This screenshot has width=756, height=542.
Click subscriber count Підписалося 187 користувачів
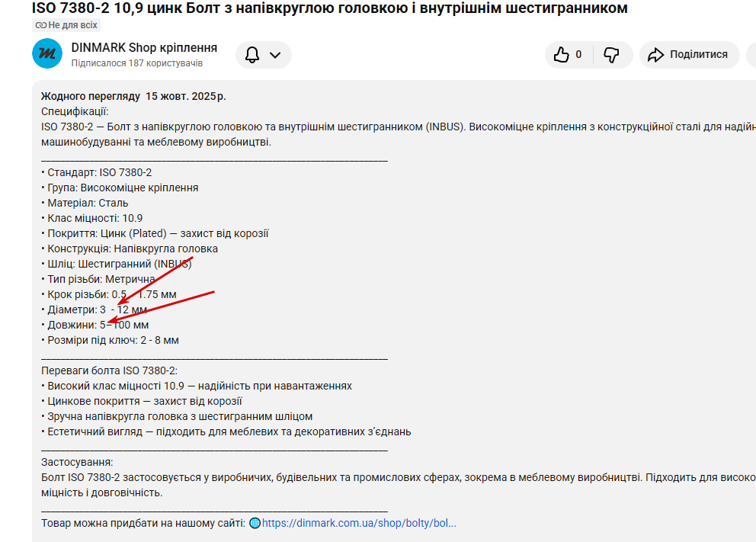click(x=137, y=63)
